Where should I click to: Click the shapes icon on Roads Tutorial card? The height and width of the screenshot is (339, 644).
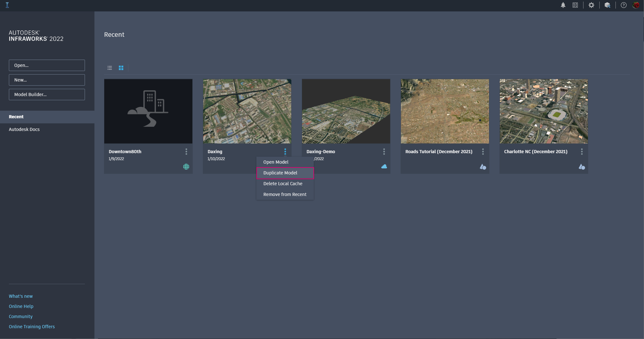[483, 167]
